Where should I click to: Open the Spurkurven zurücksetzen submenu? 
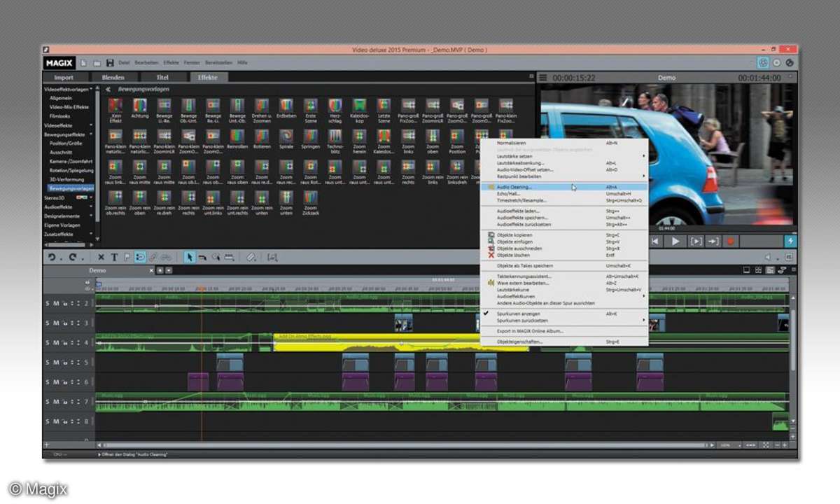point(564,321)
